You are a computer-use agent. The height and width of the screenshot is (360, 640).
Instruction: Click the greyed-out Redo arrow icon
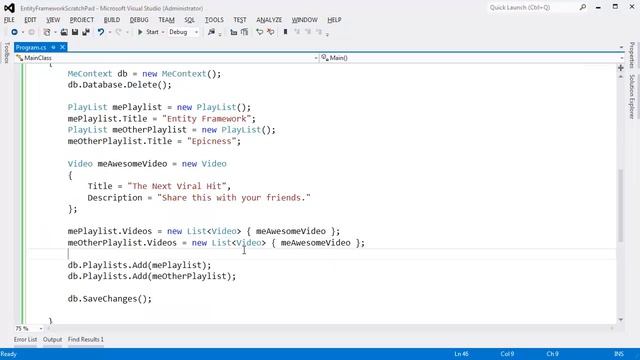pos(118,32)
